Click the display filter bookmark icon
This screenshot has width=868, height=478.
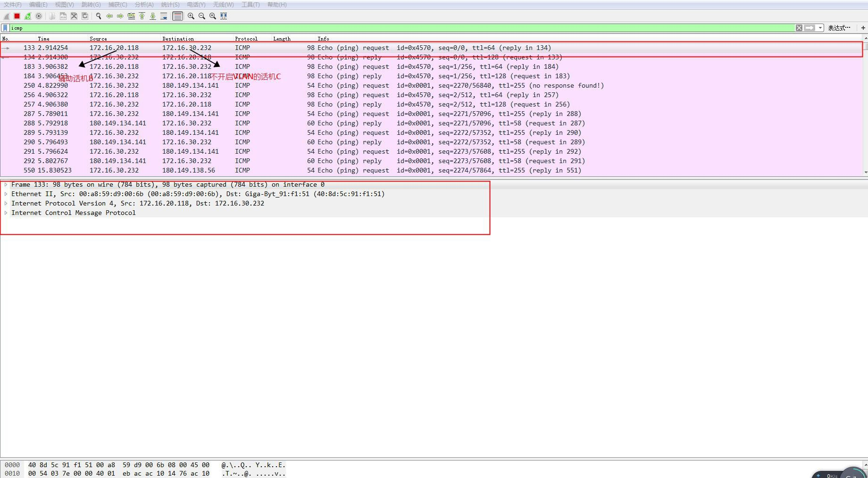tap(5, 28)
